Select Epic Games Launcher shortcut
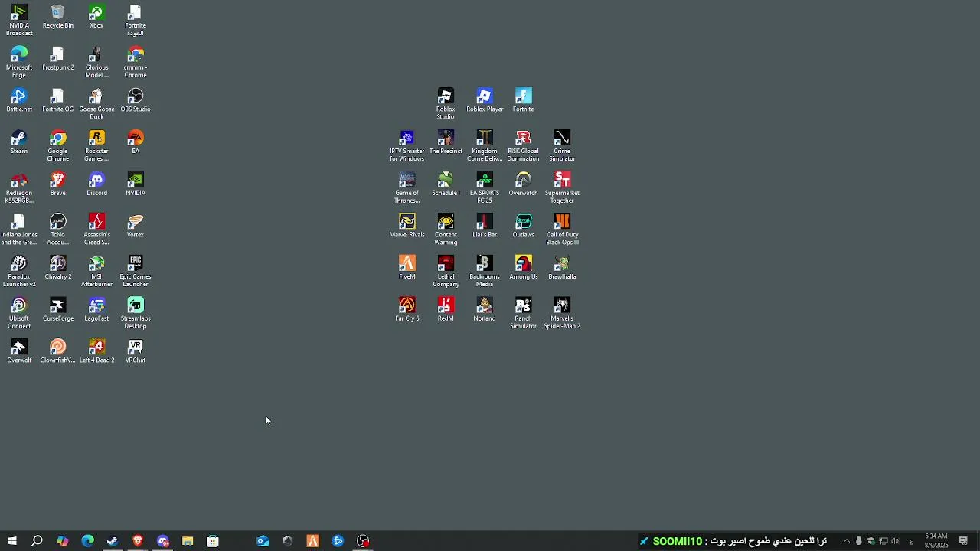The width and height of the screenshot is (980, 551). point(136,272)
